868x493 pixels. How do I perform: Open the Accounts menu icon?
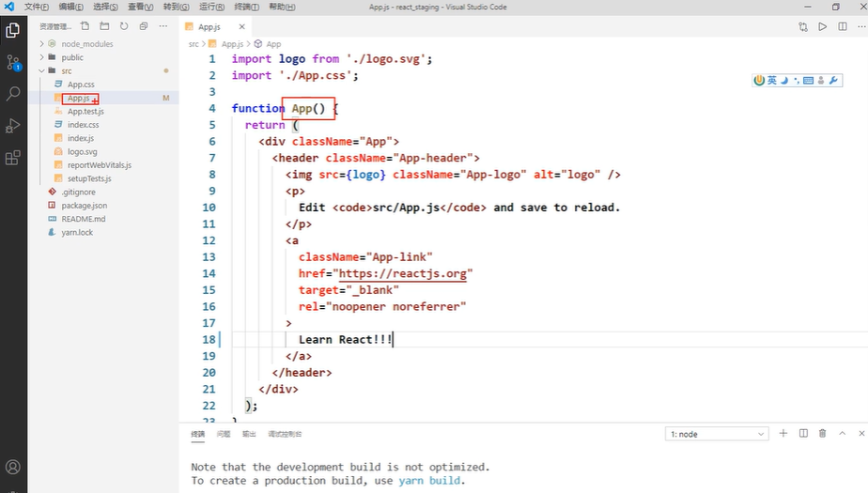pos(13,467)
